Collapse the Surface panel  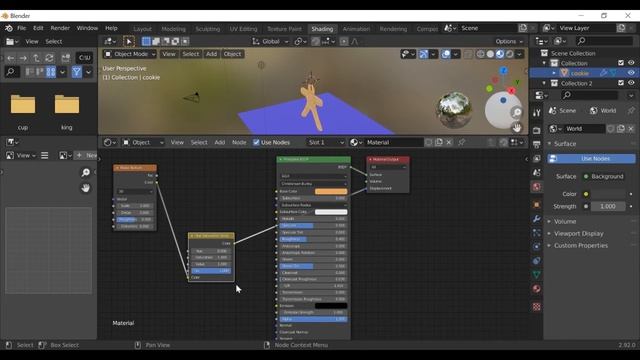coord(549,144)
